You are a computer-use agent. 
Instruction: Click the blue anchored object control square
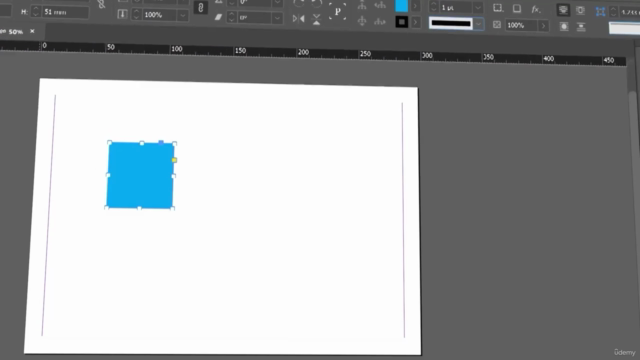click(161, 142)
